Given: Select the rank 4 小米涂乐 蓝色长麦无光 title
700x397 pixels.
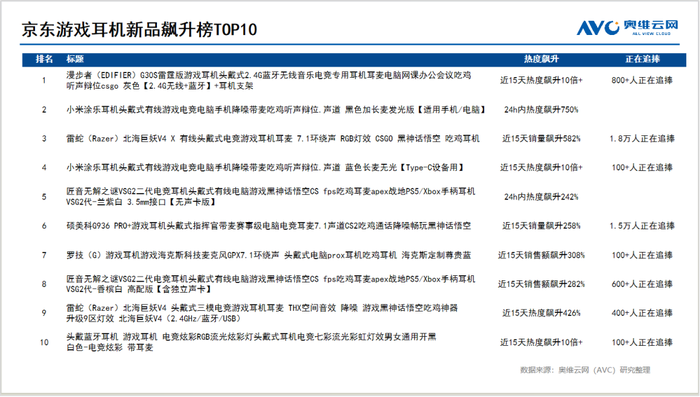Looking at the screenshot, I should click(x=265, y=167).
